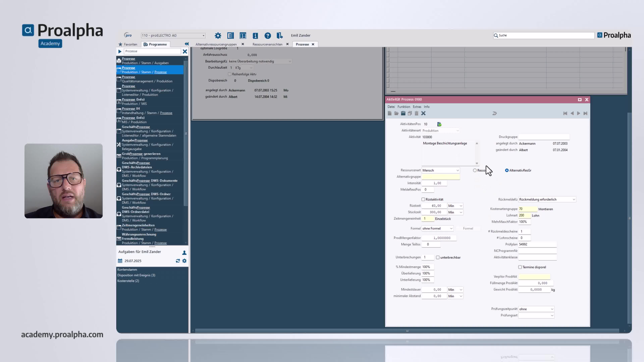Click the logout door icon
Viewport: 644px width, 362px height.
pos(280,36)
